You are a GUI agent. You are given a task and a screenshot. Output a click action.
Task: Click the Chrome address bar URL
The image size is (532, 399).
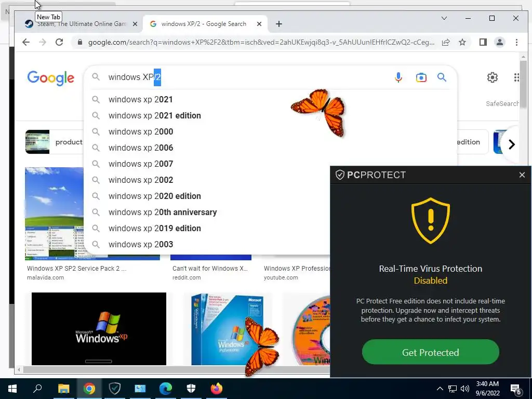tap(261, 43)
